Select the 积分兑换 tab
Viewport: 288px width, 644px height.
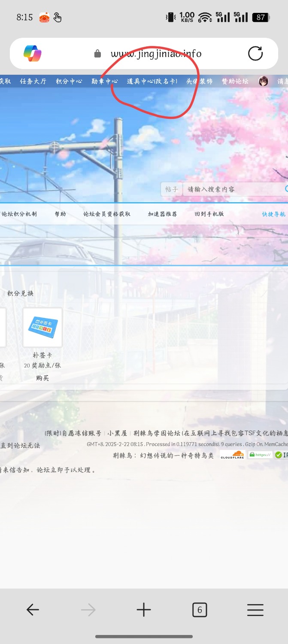coord(20,293)
